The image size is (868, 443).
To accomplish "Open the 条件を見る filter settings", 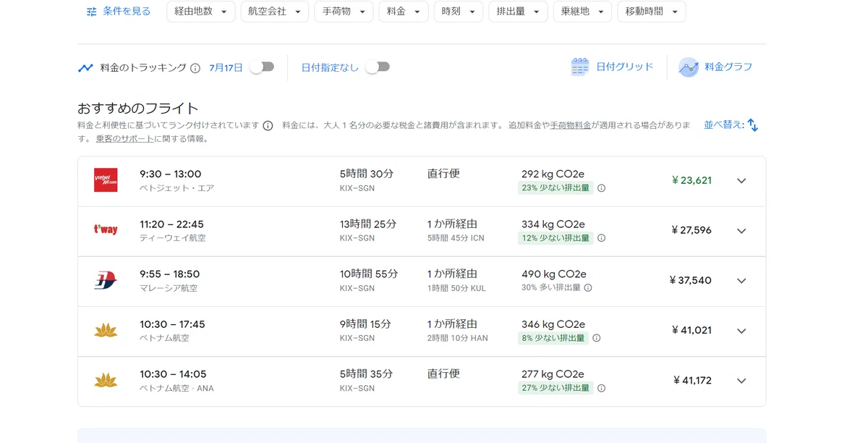I will pyautogui.click(x=118, y=12).
